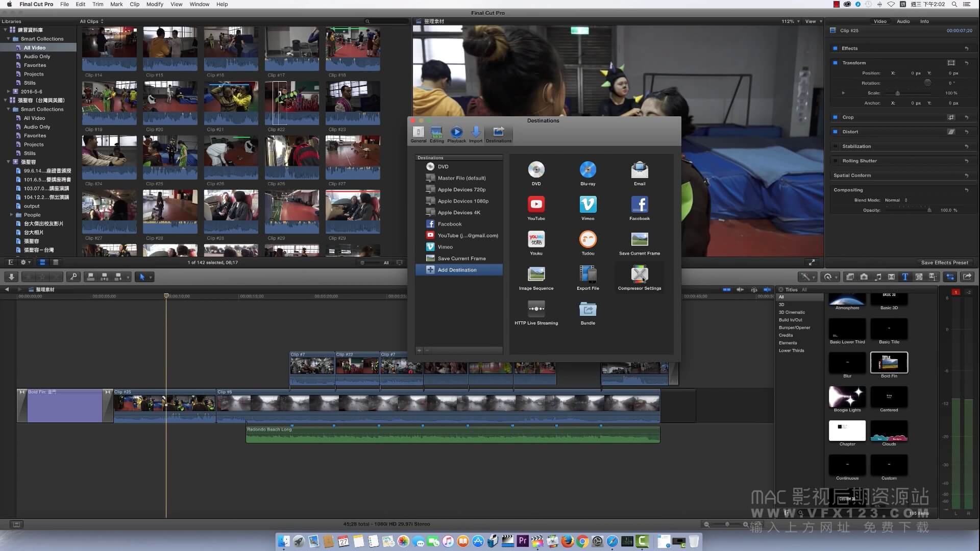This screenshot has width=980, height=551.
Task: Select the Redondo Beach Long audio clip
Action: click(x=453, y=434)
